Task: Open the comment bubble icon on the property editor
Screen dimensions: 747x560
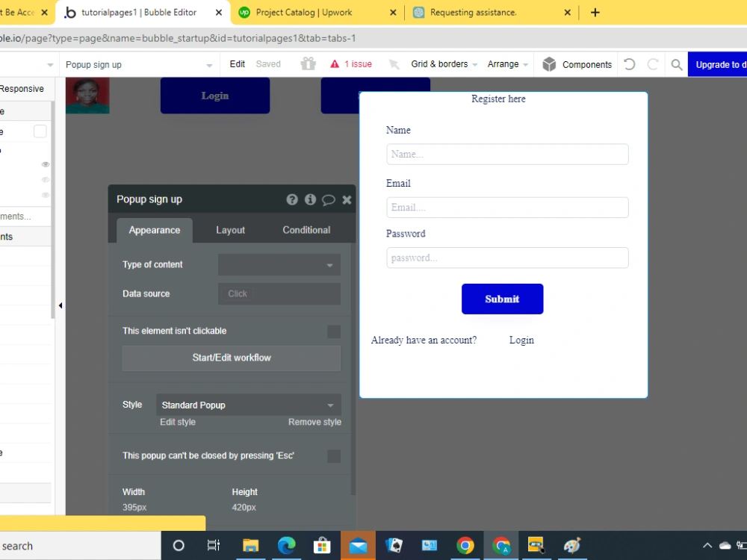Action: [x=329, y=199]
